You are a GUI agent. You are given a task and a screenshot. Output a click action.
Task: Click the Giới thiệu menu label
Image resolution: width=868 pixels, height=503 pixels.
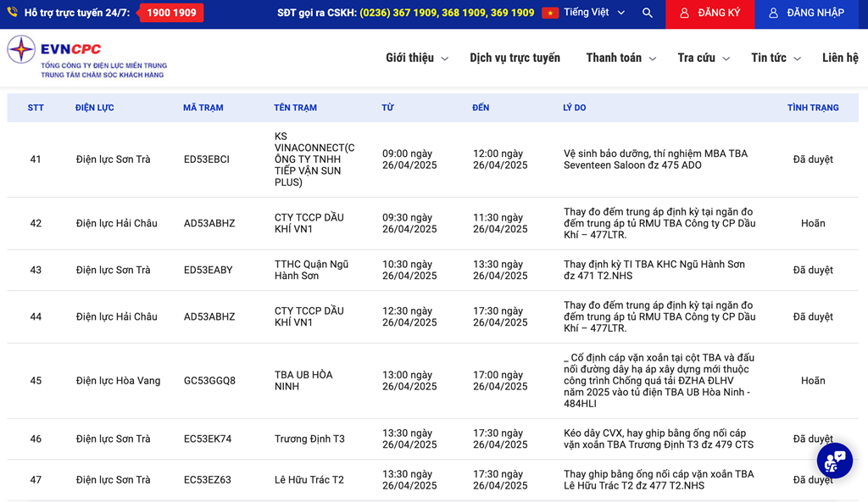(409, 58)
